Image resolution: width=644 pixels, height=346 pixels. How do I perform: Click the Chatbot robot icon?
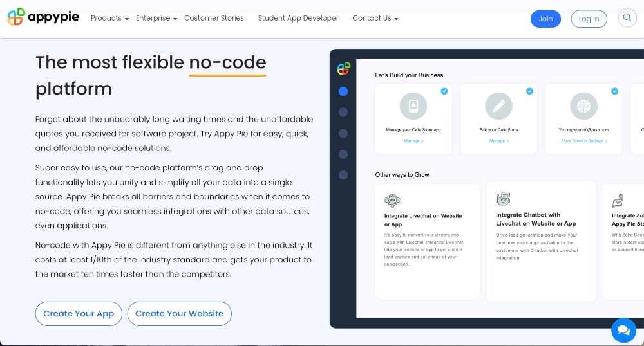[x=504, y=199]
